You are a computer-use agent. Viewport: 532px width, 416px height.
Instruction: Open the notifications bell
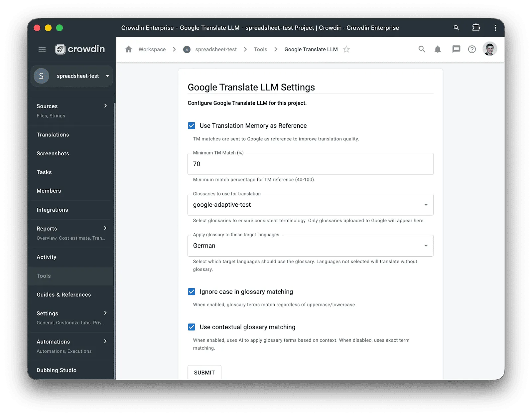(438, 49)
